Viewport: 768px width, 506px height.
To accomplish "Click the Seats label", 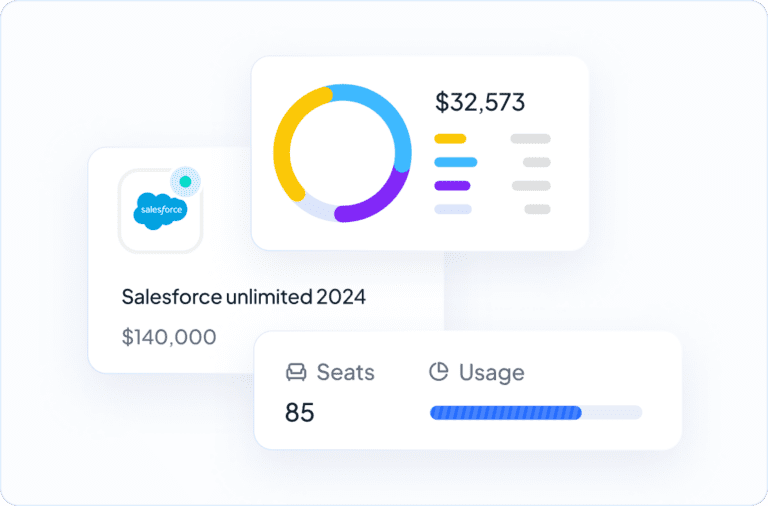I will click(x=345, y=372).
